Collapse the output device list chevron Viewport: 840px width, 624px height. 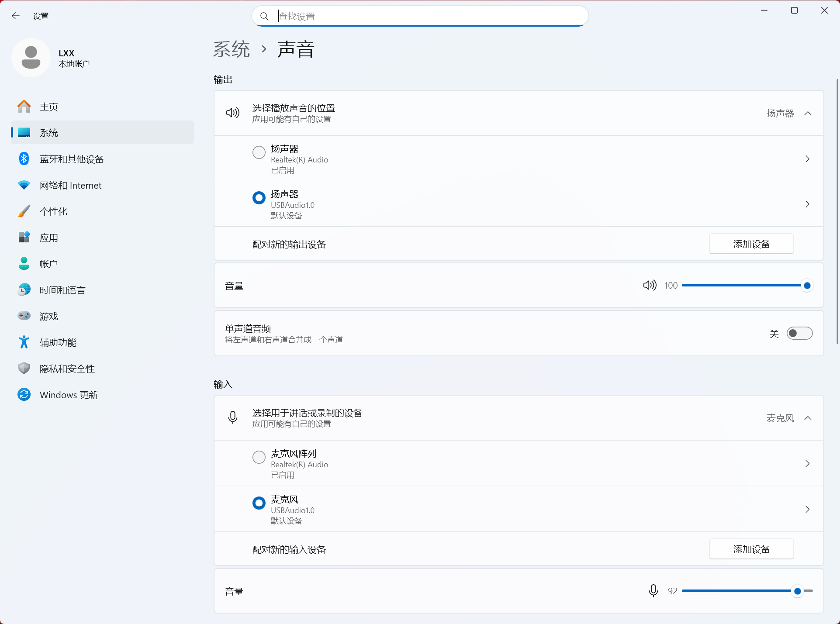808,114
